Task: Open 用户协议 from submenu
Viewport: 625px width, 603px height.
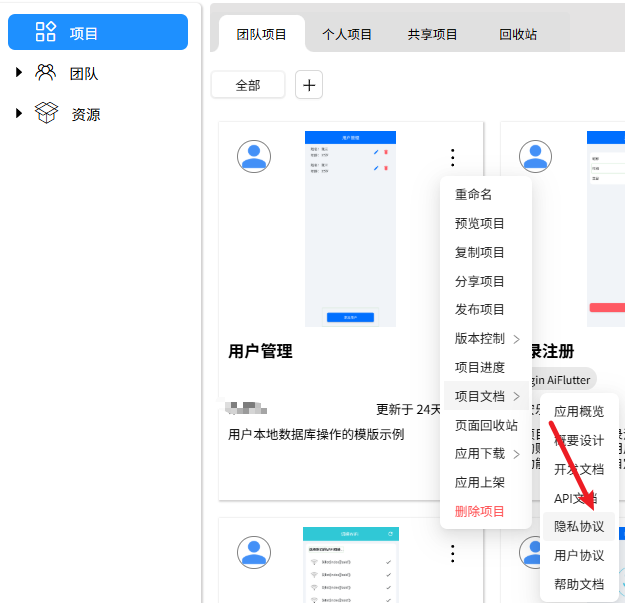Action: 579,555
